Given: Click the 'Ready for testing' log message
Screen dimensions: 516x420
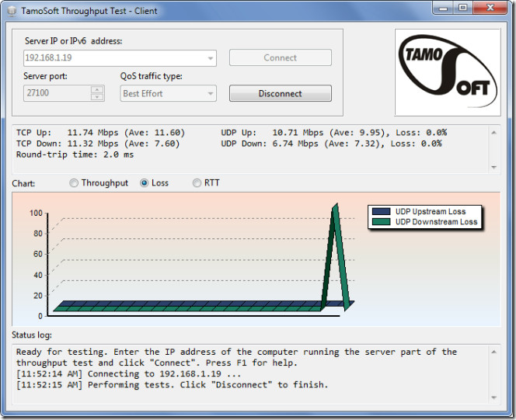Looking at the screenshot, I should click(236, 357).
